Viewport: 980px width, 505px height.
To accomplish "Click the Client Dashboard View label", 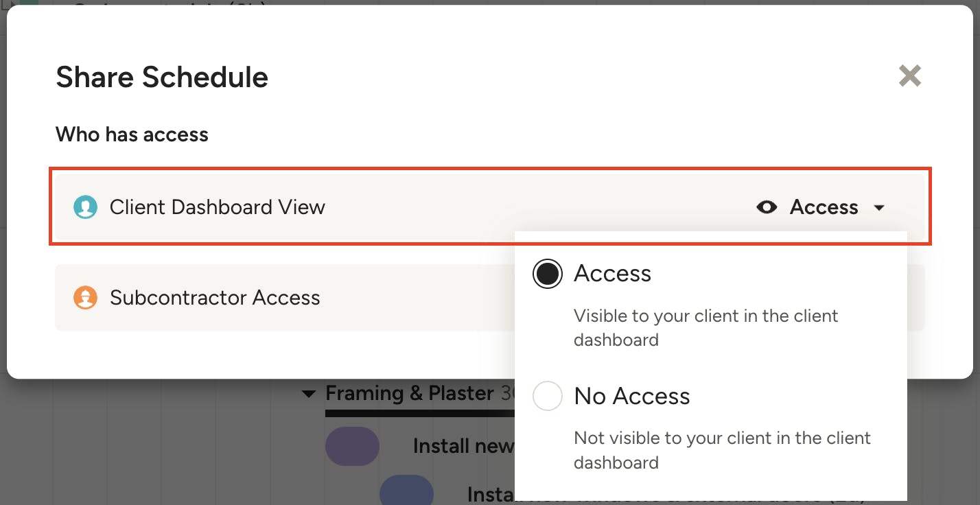I will click(x=217, y=207).
